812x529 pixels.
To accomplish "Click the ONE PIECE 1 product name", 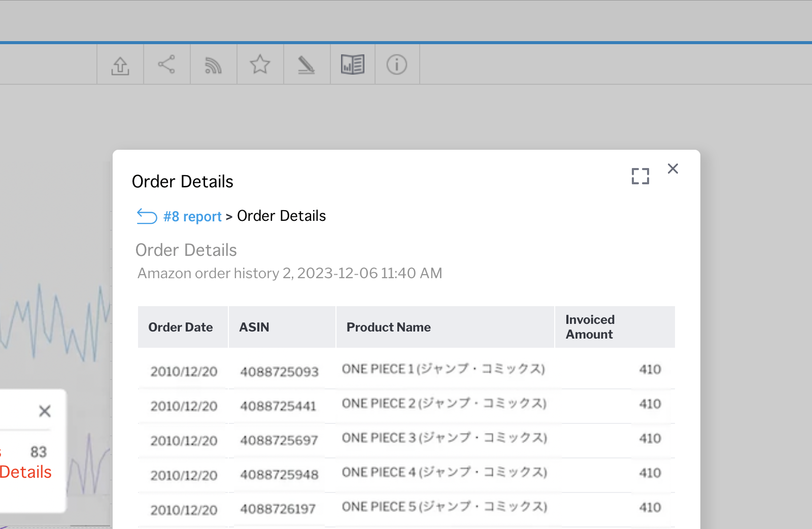I will tap(444, 369).
